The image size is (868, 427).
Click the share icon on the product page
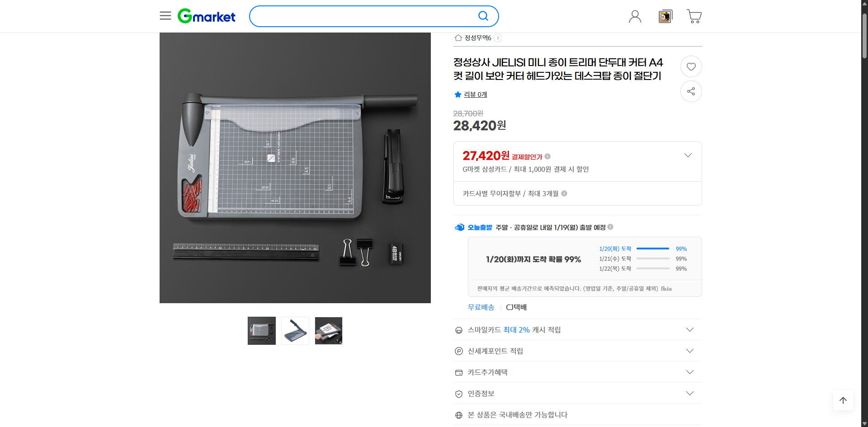click(691, 91)
